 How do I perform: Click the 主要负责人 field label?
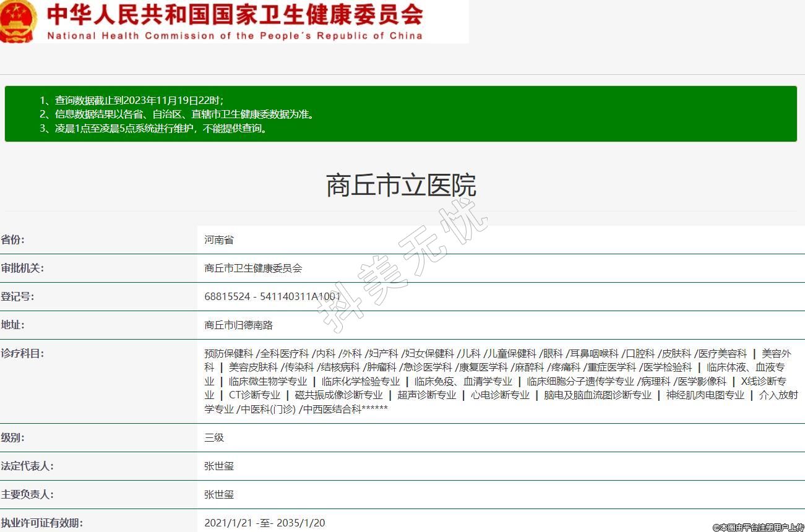click(x=27, y=495)
